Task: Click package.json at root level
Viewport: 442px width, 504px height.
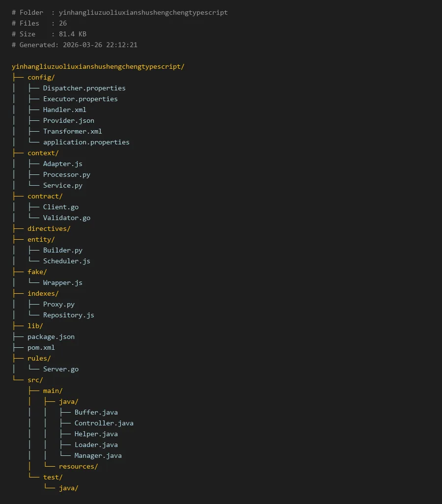Action: point(51,336)
